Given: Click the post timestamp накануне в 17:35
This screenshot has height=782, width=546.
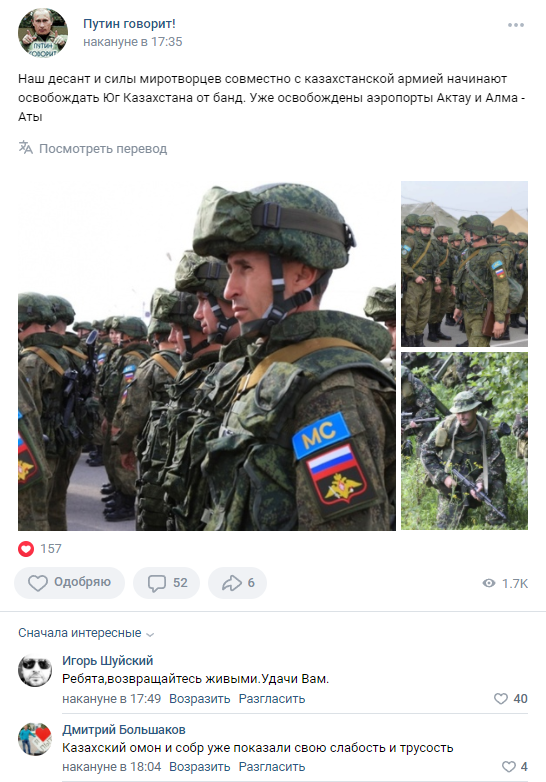Looking at the screenshot, I should pos(133,42).
